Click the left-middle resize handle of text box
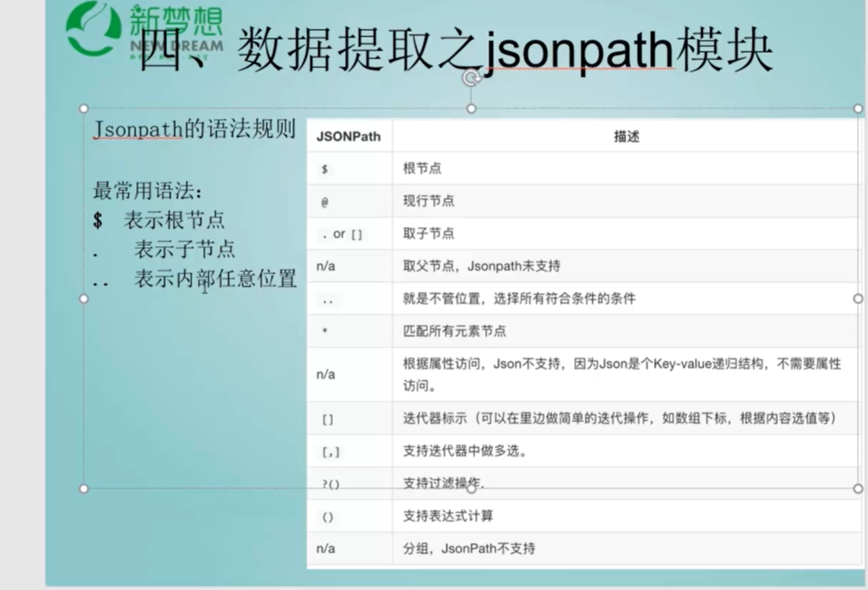868x590 pixels. [84, 299]
